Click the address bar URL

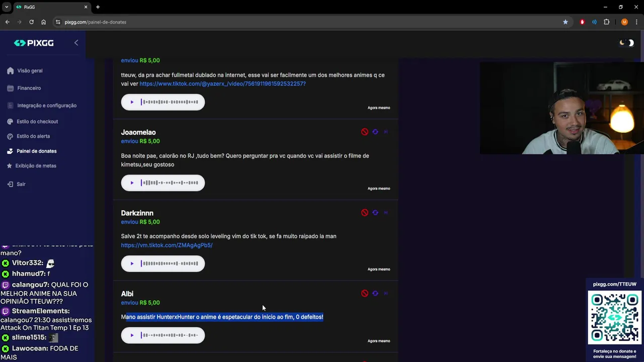[96, 22]
